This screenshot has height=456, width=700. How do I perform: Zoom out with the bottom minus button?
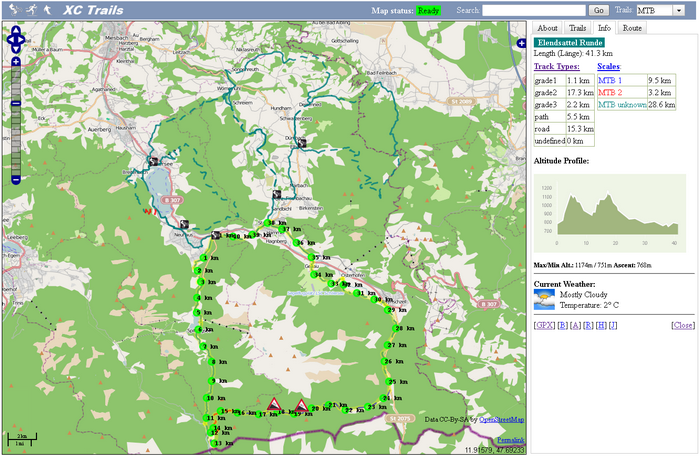(16, 180)
